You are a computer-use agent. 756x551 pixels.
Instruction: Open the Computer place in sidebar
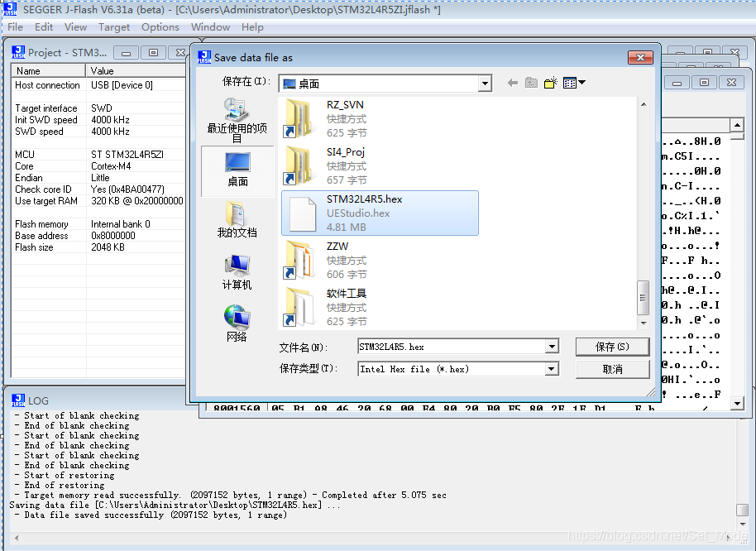tap(237, 272)
